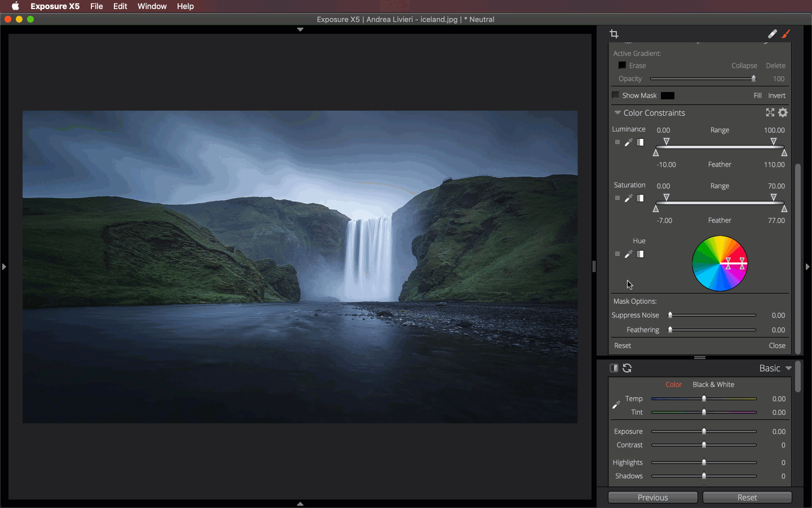Click the Basic panel reset arrows icon

627,368
